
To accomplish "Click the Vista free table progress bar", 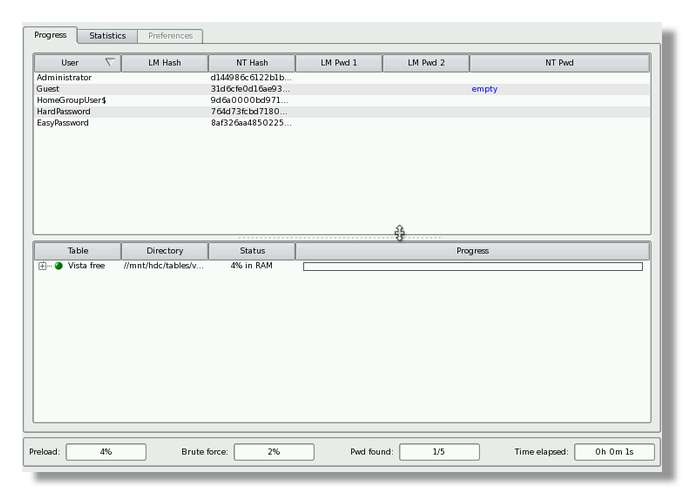I will [472, 266].
